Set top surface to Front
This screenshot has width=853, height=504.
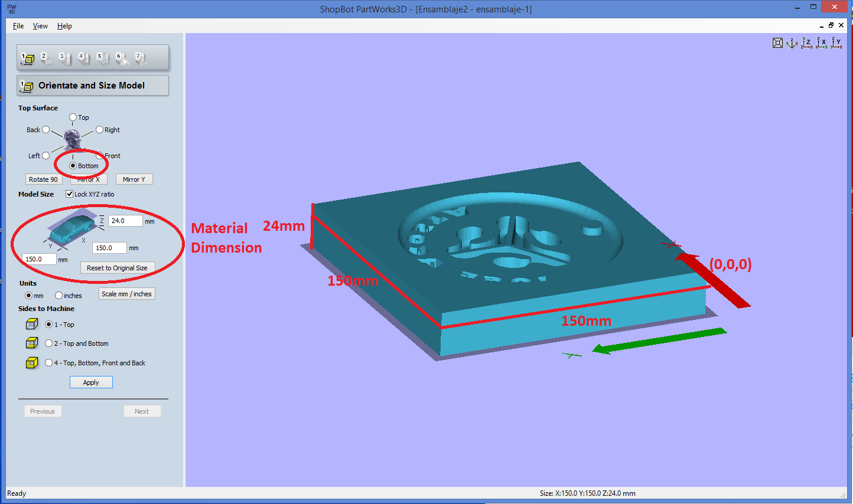point(99,156)
